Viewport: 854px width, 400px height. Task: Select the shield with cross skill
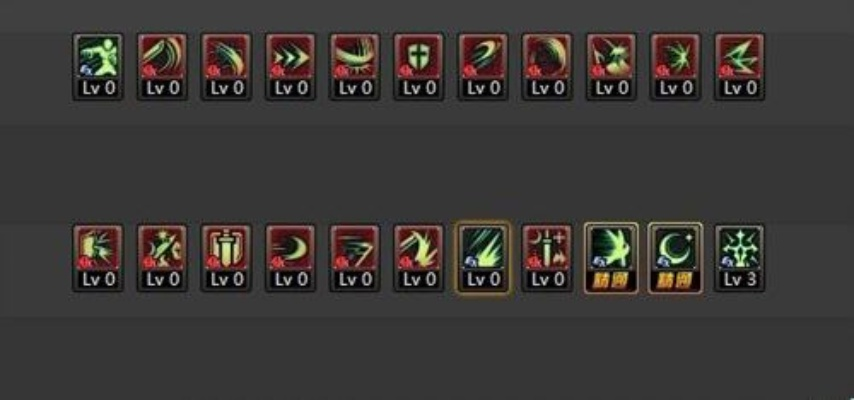tap(419, 66)
